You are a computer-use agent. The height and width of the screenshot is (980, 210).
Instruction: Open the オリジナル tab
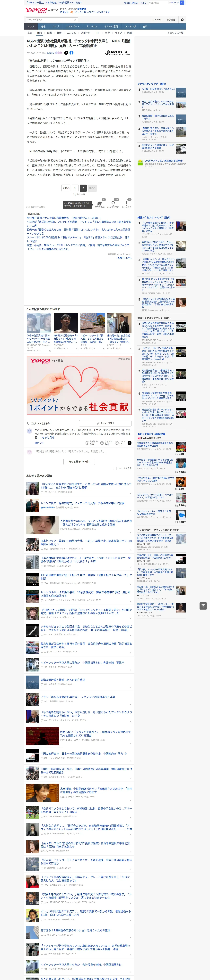pos(92,27)
